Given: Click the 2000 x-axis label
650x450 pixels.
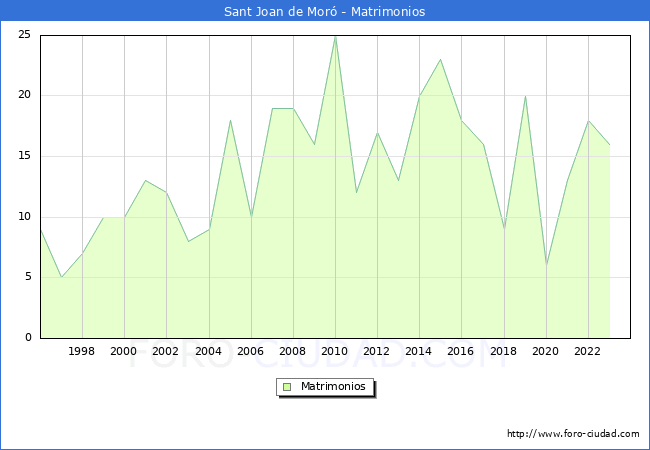Looking at the screenshot, I should point(124,351).
